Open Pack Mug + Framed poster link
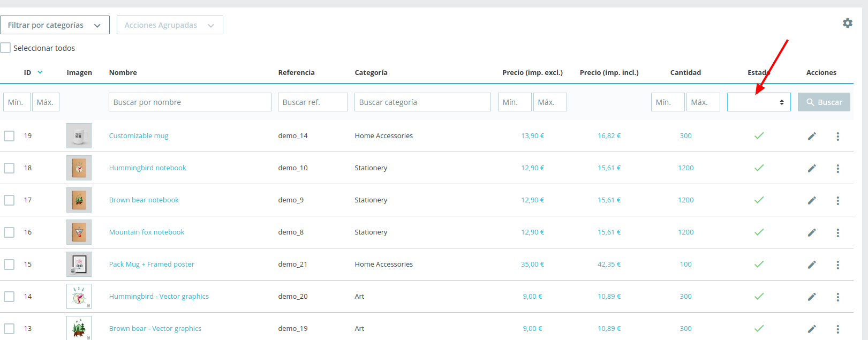Screen dimensions: 868x340 [x=152, y=265]
